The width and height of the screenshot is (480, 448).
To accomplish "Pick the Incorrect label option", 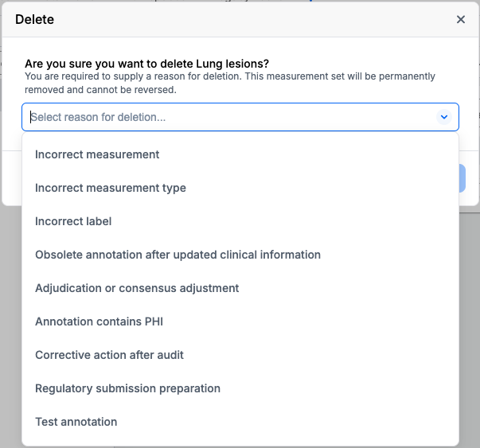I will pyautogui.click(x=240, y=221).
